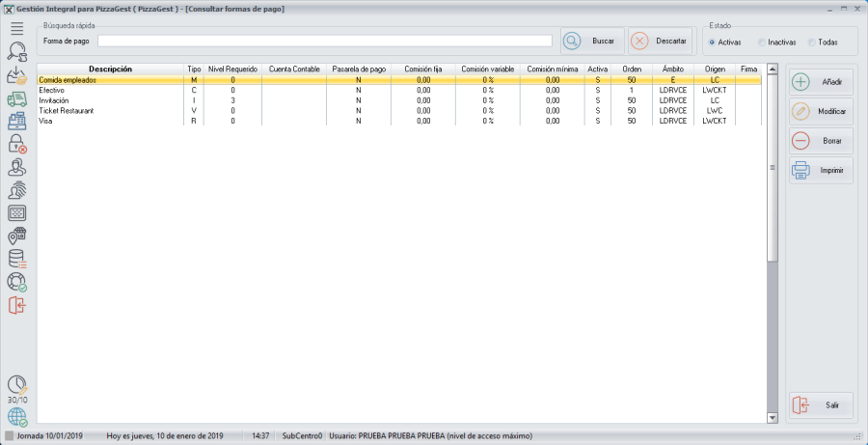The image size is (868, 445).
Task: Select the fingerprint icon in the sidebar
Action: click(16, 190)
